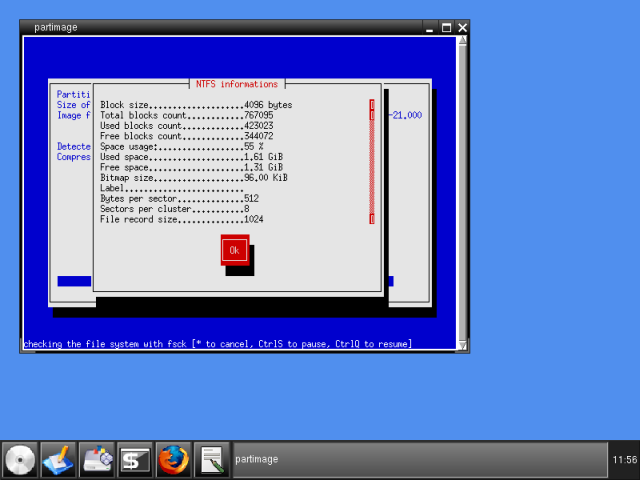This screenshot has width=640, height=480.
Task: Click the 'Sectors per cluster' 8 line
Action: click(x=175, y=209)
